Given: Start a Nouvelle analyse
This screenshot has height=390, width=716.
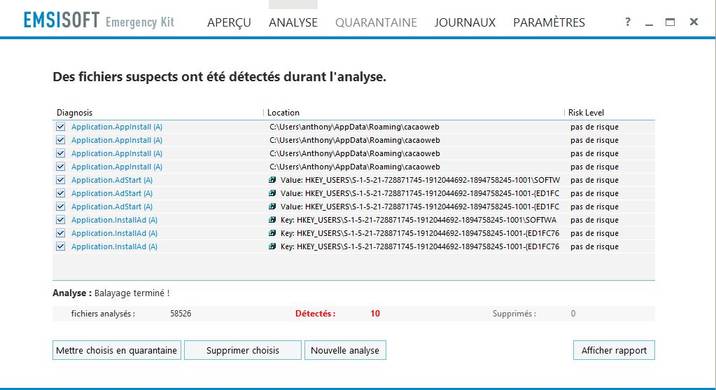Looking at the screenshot, I should click(x=345, y=350).
